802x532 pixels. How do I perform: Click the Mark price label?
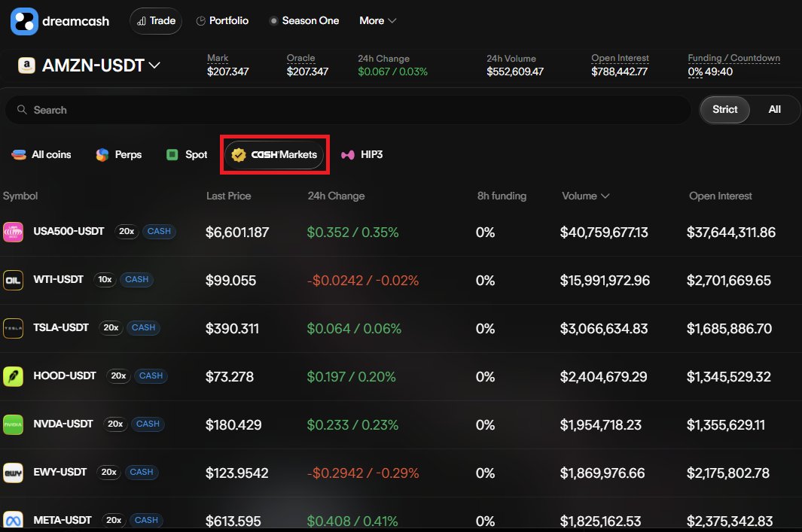[x=218, y=58]
